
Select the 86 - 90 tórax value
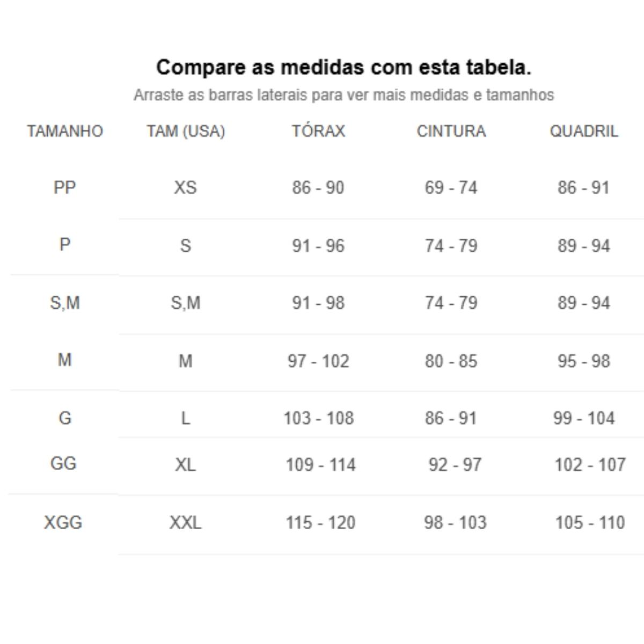coord(318,187)
